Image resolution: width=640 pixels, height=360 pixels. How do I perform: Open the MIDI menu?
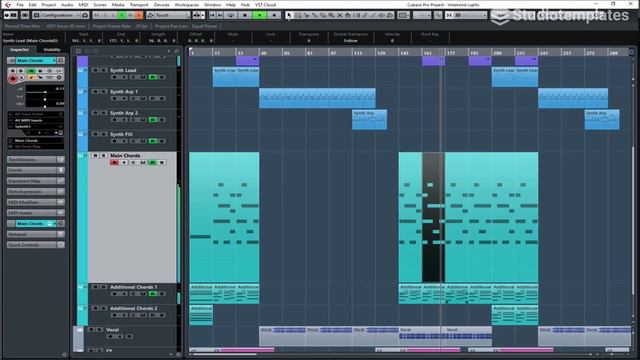(83, 4)
